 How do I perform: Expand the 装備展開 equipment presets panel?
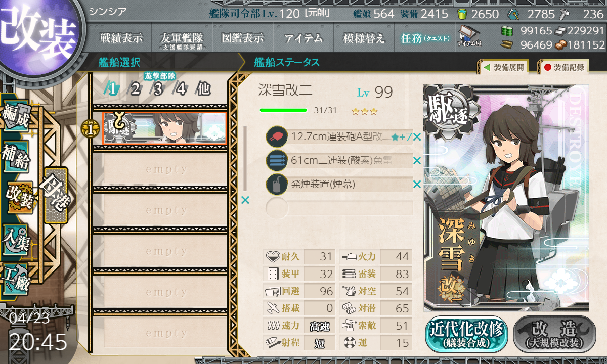[x=502, y=67]
